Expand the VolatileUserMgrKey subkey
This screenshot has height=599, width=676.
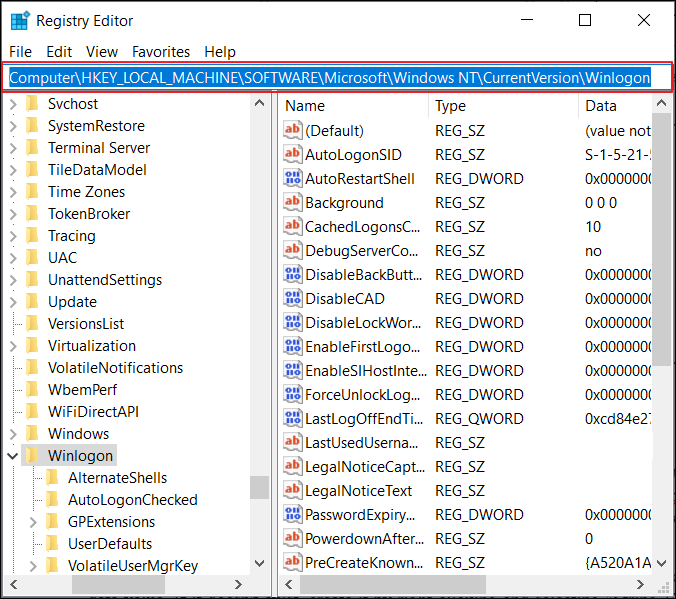pos(33,566)
